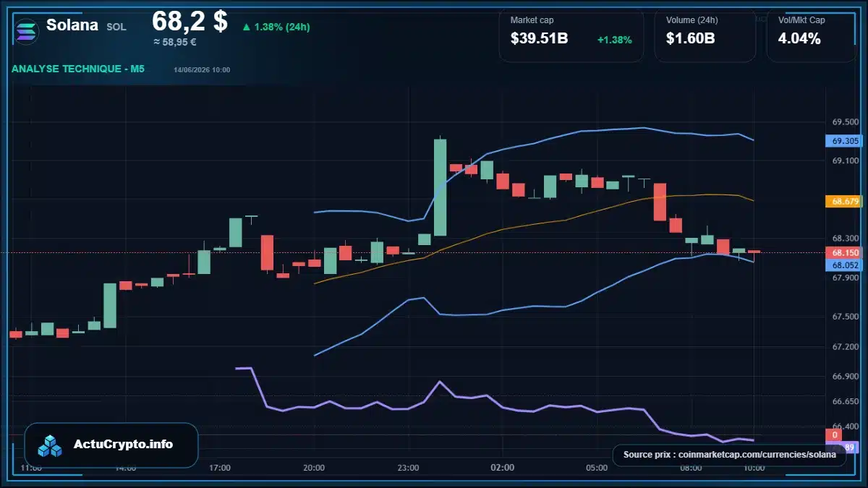Screen dimensions: 868x488
Task: Click the tall green candle after 23:00
Action: 440,187
